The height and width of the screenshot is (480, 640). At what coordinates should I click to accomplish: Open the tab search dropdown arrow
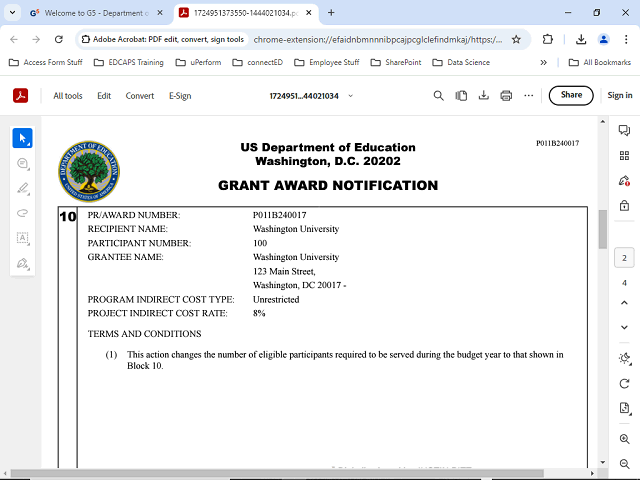(13, 13)
